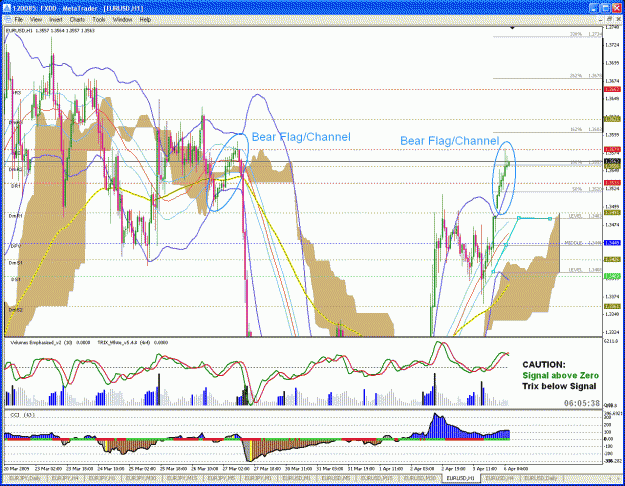Click the green Signal above Zero text
Viewport: 625px width, 486px height.
click(x=560, y=375)
